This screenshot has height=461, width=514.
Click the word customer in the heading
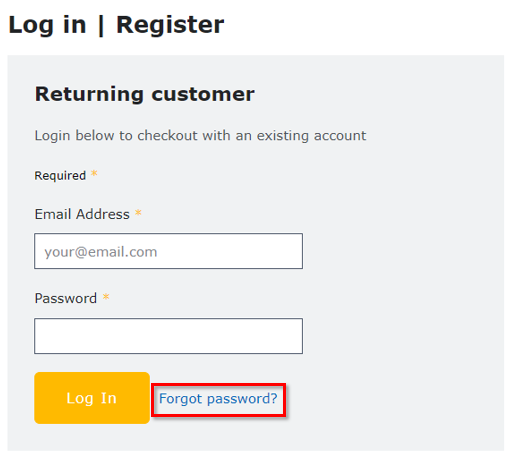click(203, 95)
